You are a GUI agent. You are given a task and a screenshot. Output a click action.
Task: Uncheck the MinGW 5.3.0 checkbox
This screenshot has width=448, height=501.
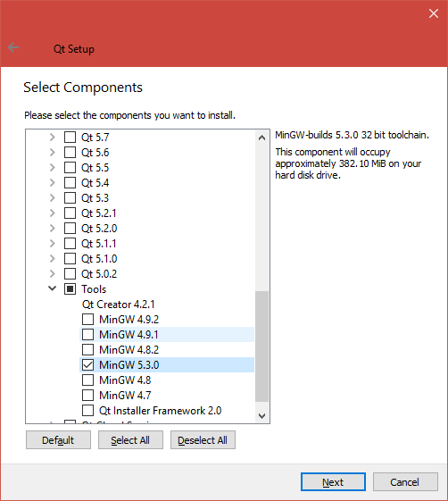click(87, 364)
